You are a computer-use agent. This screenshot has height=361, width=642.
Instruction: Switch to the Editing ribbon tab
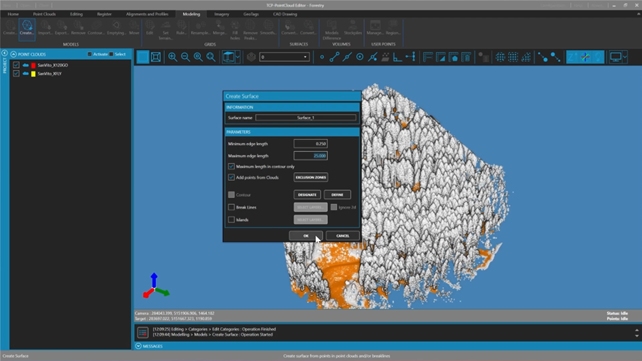click(x=76, y=14)
